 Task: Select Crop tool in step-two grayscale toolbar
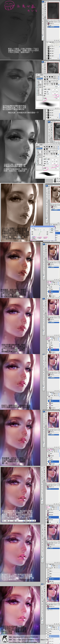[43, 69]
